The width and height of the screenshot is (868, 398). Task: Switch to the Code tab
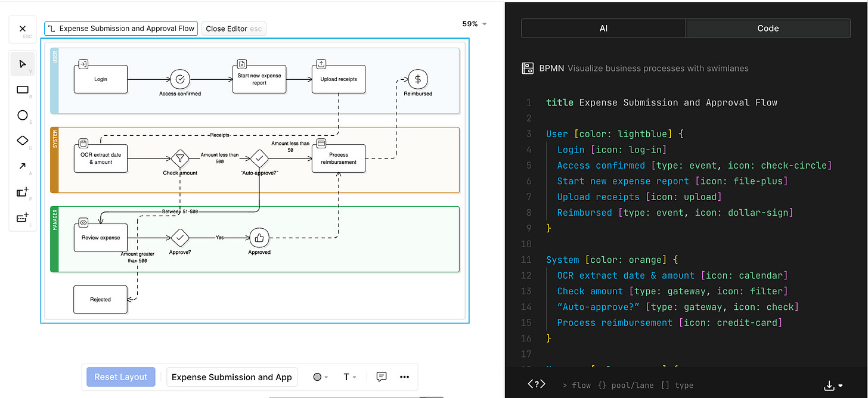point(768,28)
